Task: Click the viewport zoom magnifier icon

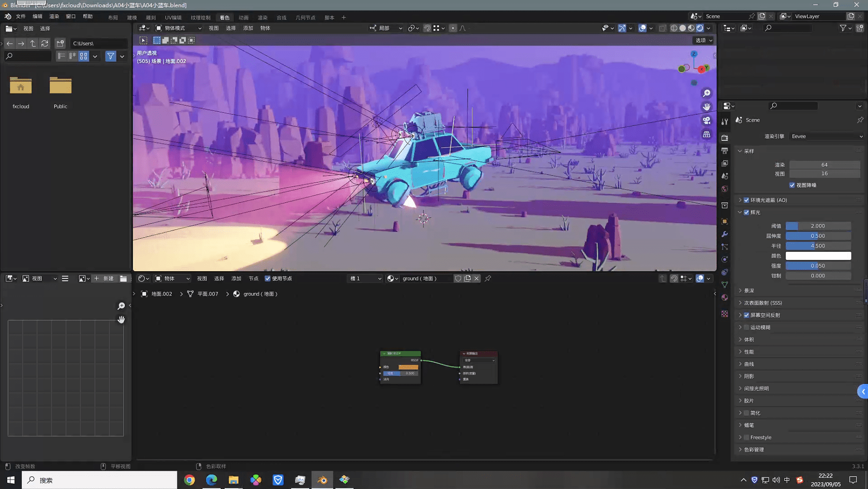Action: coord(707,93)
